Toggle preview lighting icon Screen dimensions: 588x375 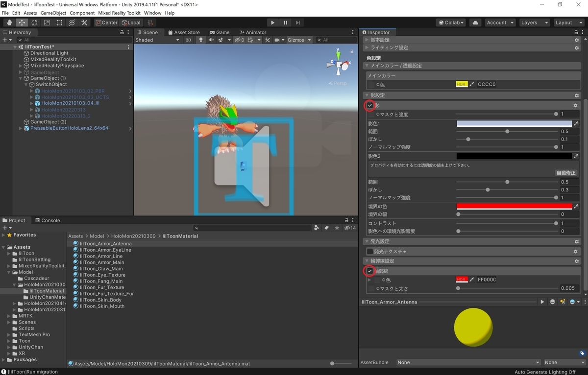tap(563, 302)
